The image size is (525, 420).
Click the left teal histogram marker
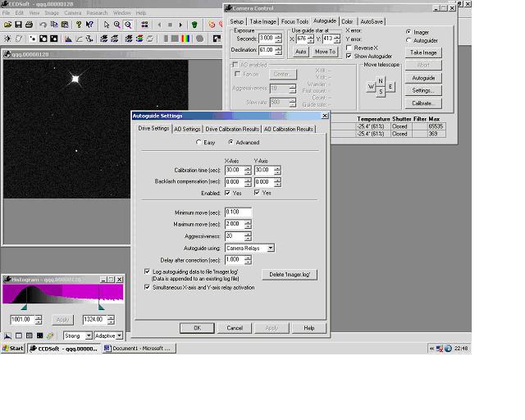pos(24,307)
